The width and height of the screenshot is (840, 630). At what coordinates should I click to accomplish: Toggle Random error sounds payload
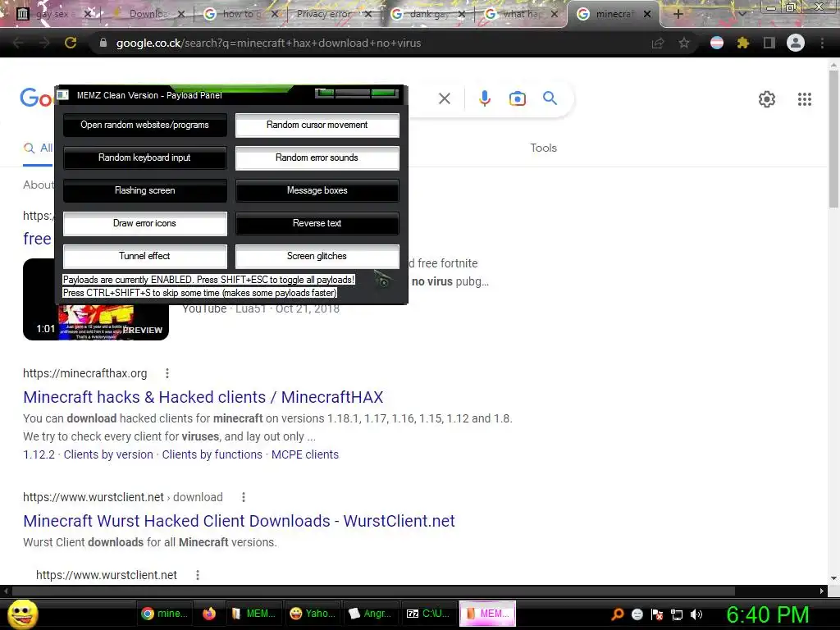click(317, 157)
